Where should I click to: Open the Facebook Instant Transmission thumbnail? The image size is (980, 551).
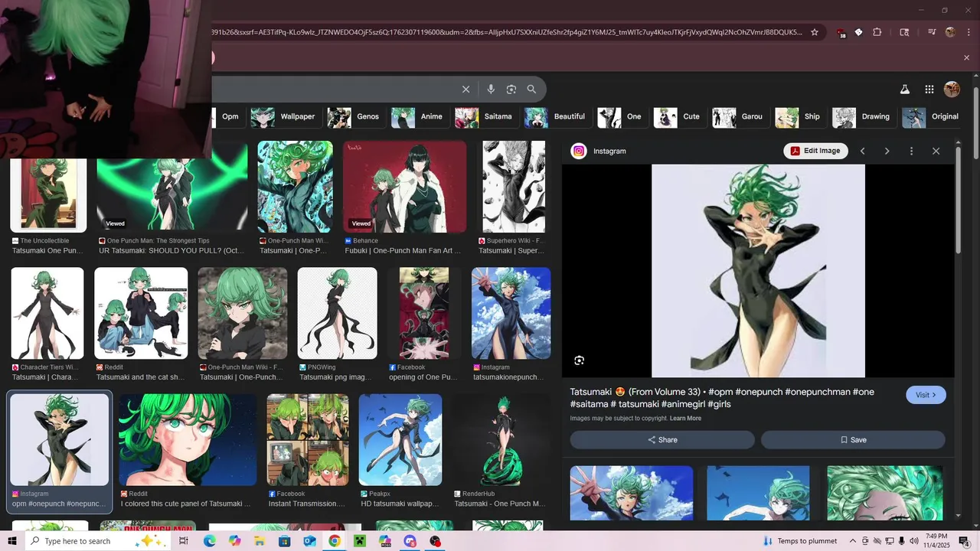308,439
